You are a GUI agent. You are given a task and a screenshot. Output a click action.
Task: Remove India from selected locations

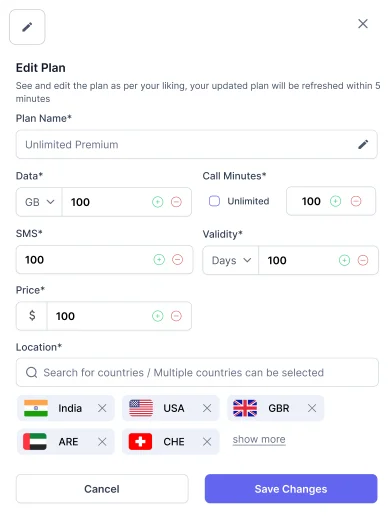point(102,408)
